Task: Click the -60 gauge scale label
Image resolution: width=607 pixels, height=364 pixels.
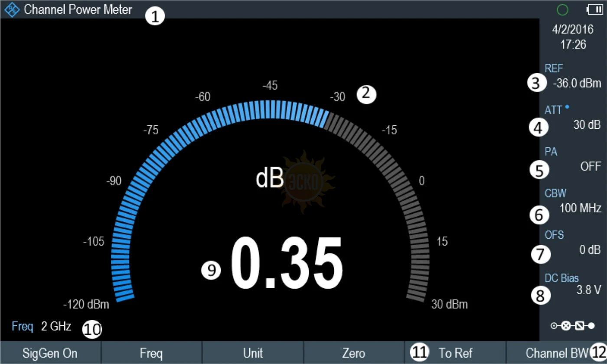Action: click(202, 97)
